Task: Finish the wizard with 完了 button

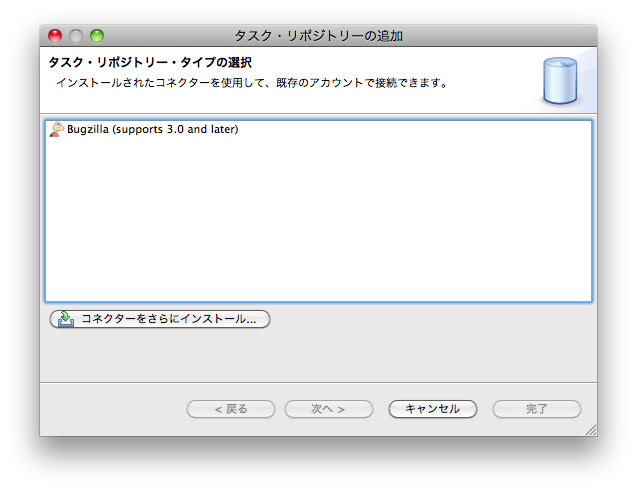Action: click(536, 409)
